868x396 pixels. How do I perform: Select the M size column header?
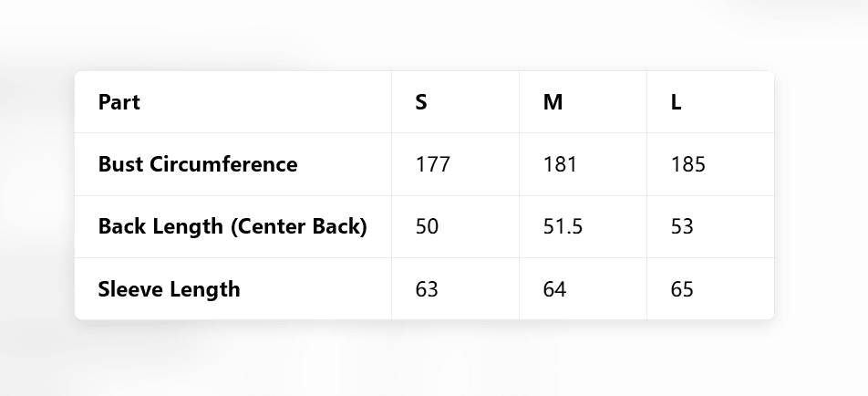coord(553,102)
